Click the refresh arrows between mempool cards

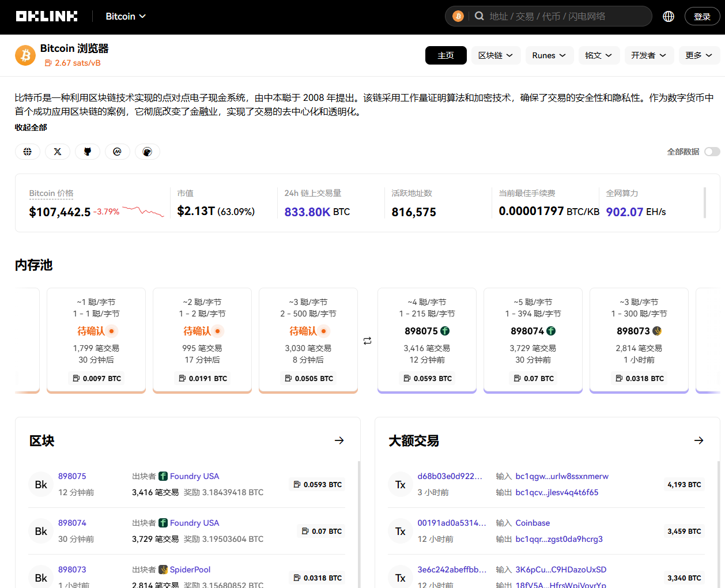pos(368,341)
